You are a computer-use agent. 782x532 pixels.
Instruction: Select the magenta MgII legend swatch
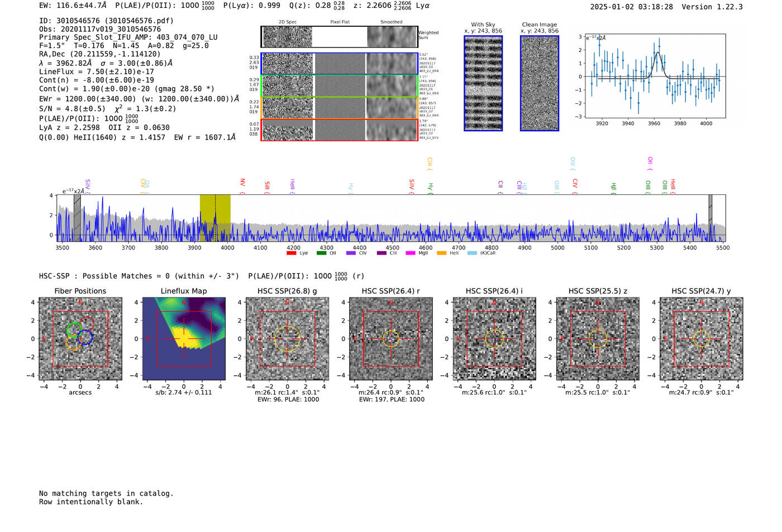411,253
